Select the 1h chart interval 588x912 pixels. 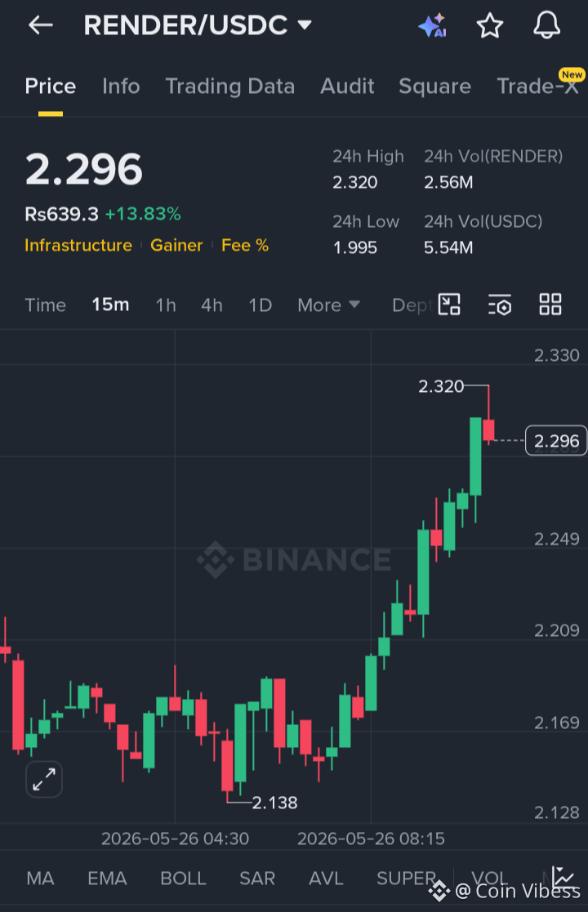[x=166, y=305]
